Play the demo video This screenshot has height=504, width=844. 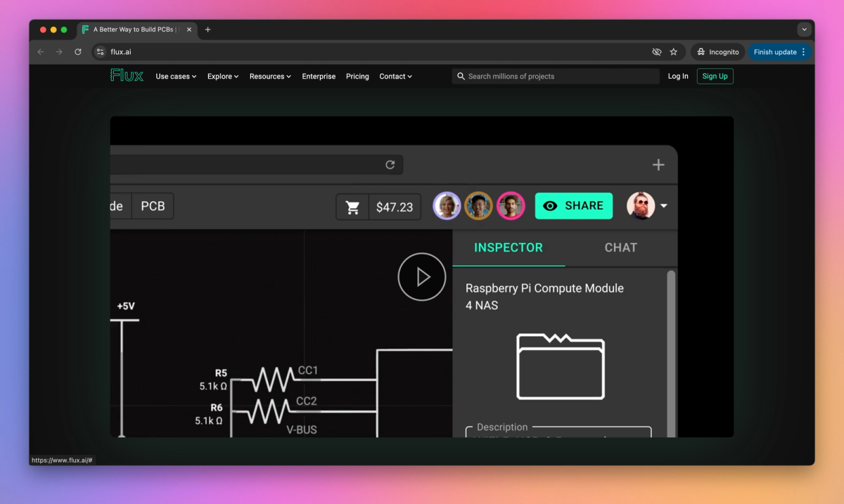422,277
